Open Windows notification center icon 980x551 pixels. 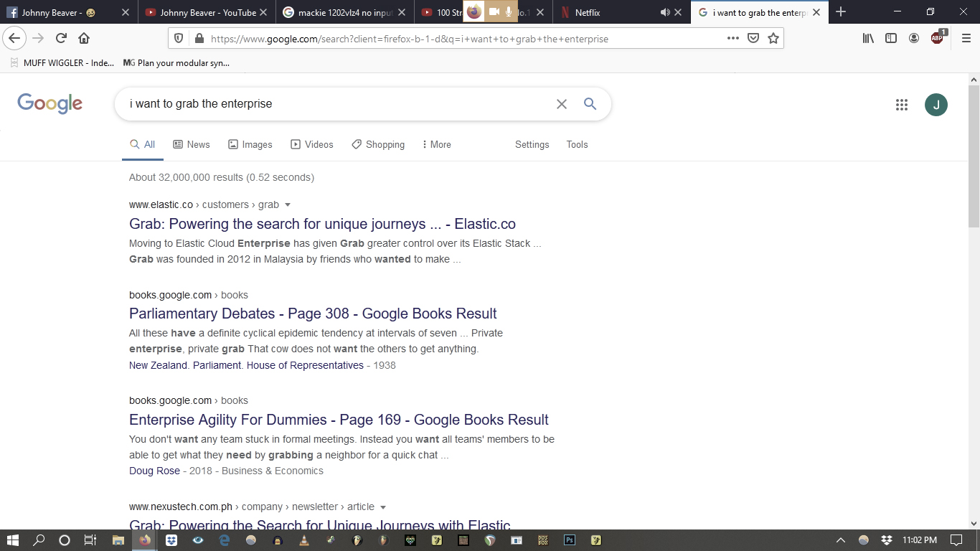956,540
